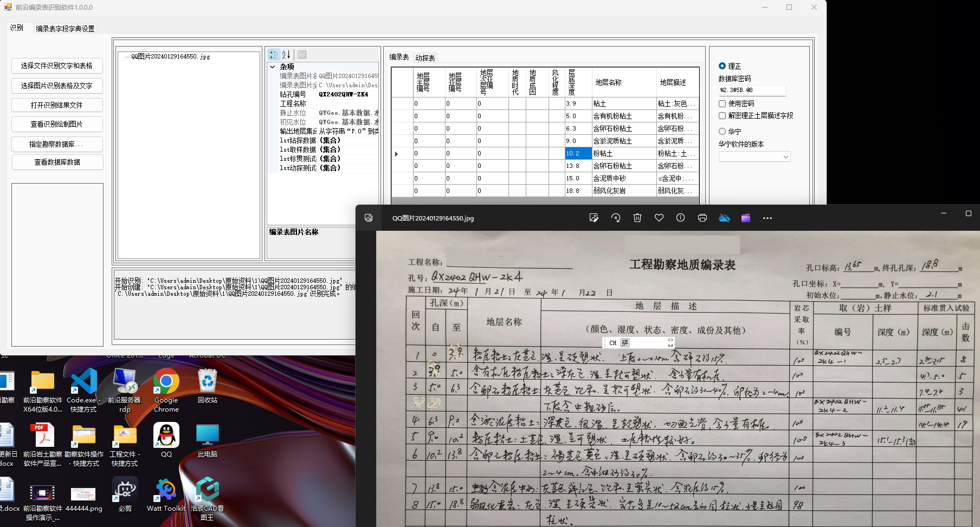
Task: Sort properties alphabetically with A-Z icon
Action: click(286, 54)
